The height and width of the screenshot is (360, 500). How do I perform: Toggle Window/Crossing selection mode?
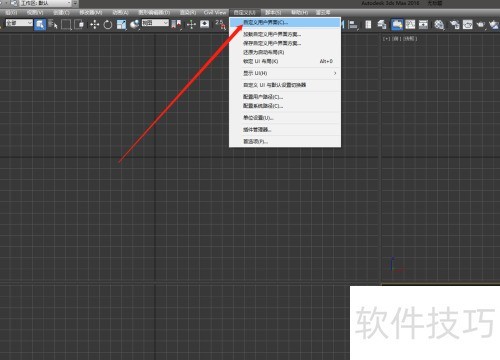coord(79,24)
